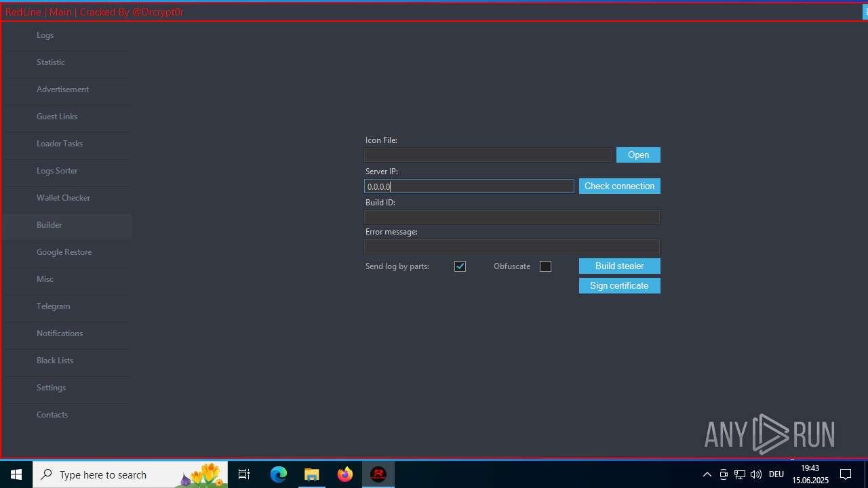Click into the Server IP field
Viewport: 868px width, 488px height.
point(469,186)
